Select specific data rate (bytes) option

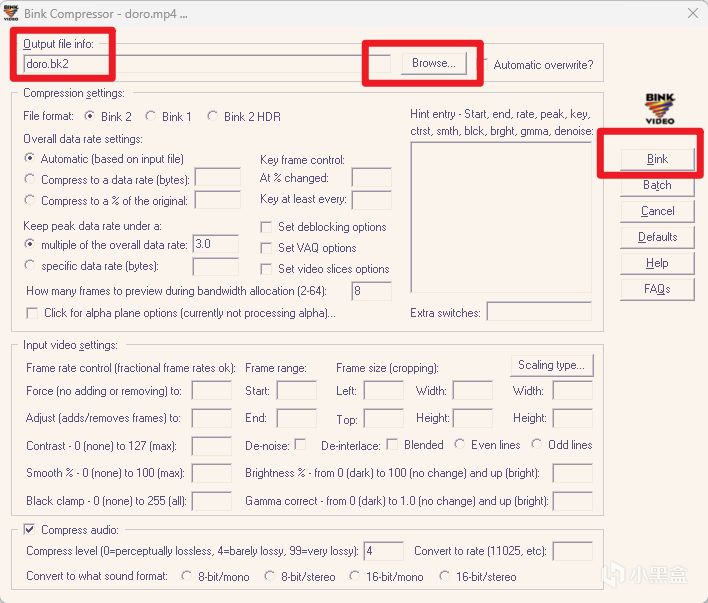click(x=29, y=265)
